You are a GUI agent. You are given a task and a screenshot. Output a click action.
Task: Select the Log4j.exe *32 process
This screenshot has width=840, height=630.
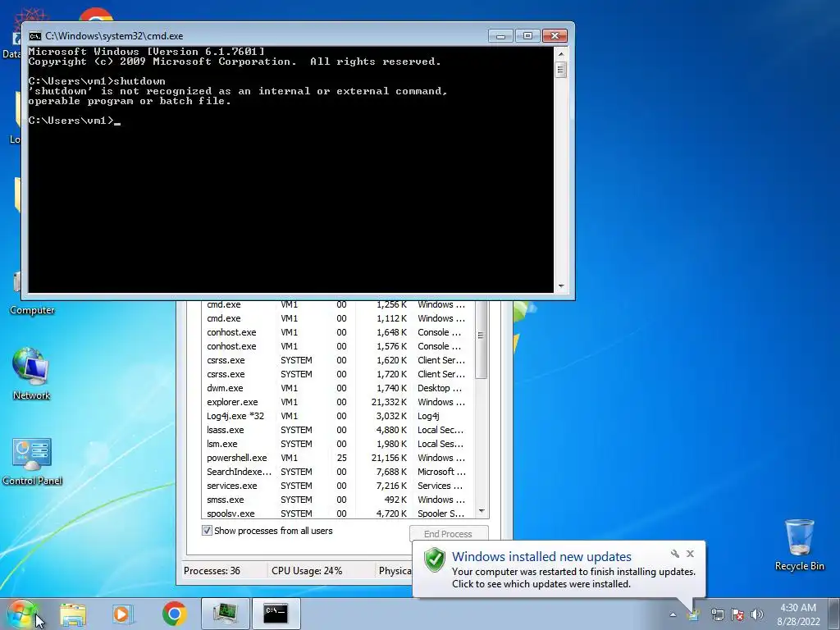tap(337, 416)
